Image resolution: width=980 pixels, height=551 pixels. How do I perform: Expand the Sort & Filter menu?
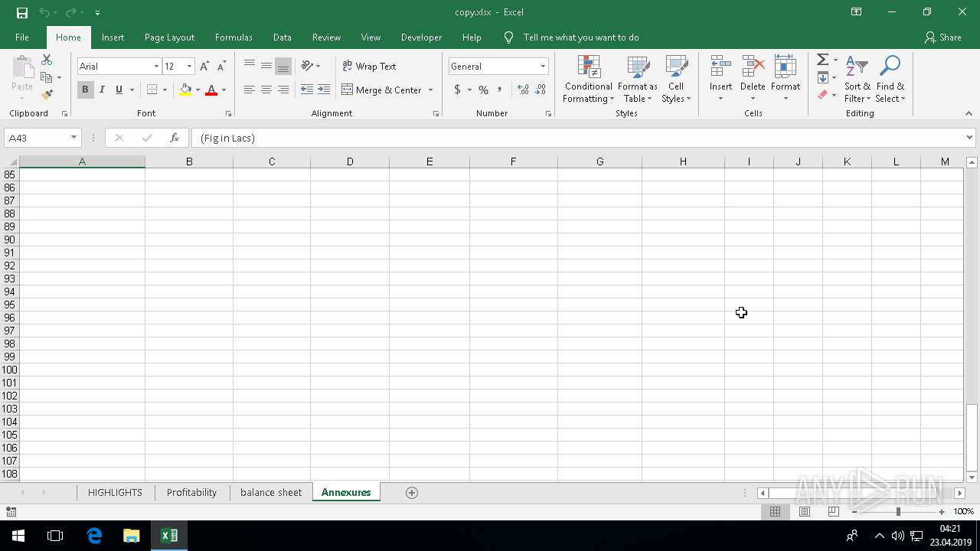click(x=857, y=79)
